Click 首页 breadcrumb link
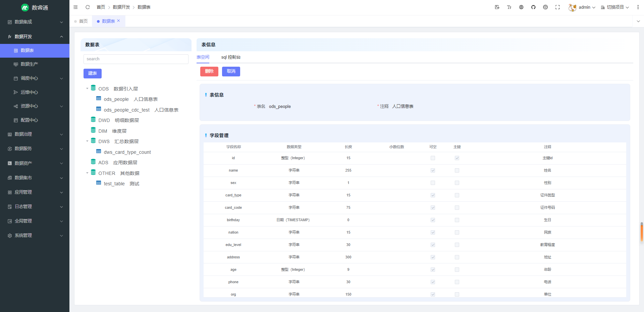The height and width of the screenshot is (312, 644). click(x=101, y=7)
